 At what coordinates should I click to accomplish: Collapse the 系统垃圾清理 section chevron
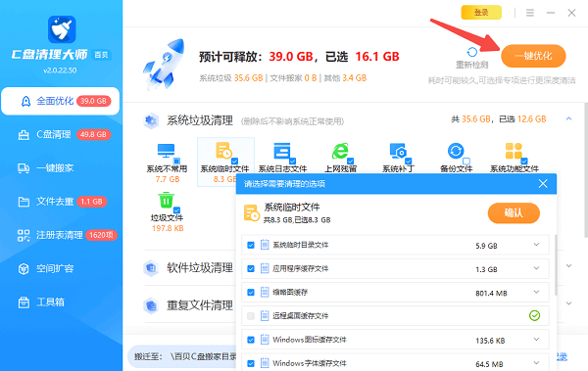(x=568, y=119)
